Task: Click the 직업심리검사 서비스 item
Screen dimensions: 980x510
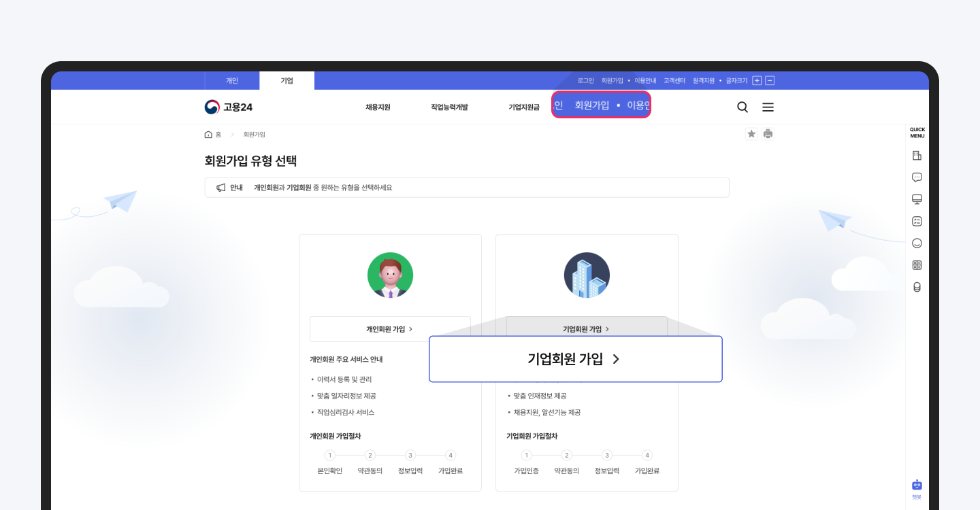Action: 346,412
